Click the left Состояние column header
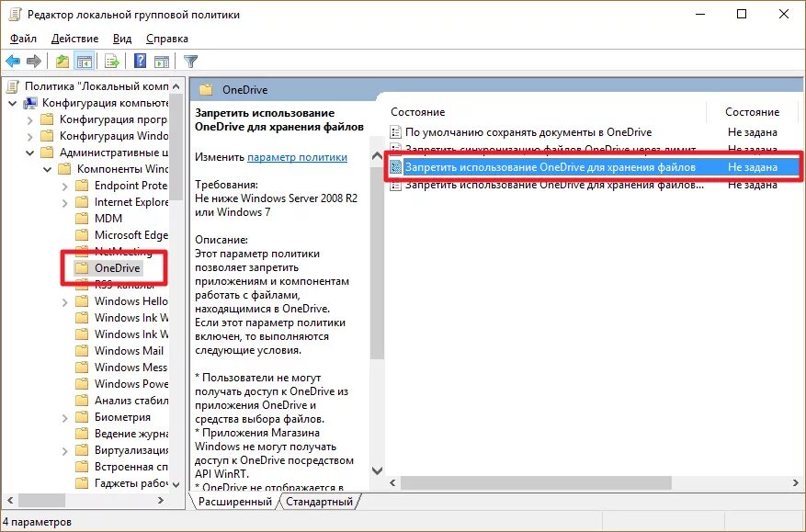 coord(418,112)
